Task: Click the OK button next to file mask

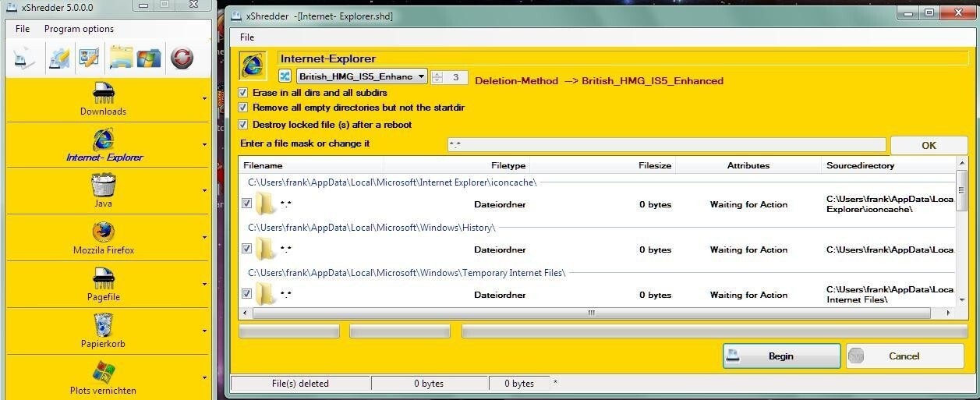Action: point(929,145)
